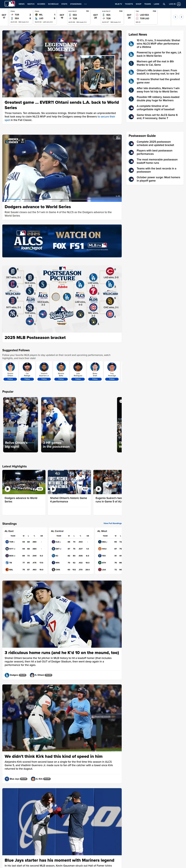The height and width of the screenshot is (868, 186).
Task: Click MLB icon beside 'October power surge' link
Action: (131, 179)
